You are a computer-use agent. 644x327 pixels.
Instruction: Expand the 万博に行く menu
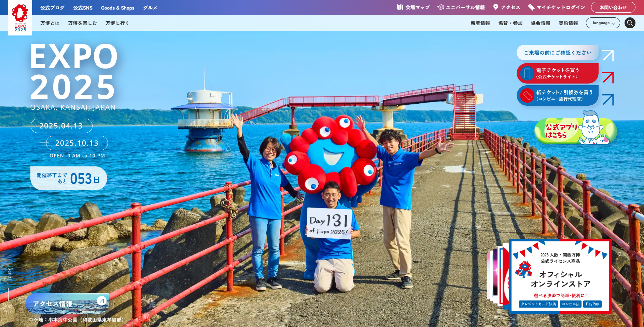[117, 23]
